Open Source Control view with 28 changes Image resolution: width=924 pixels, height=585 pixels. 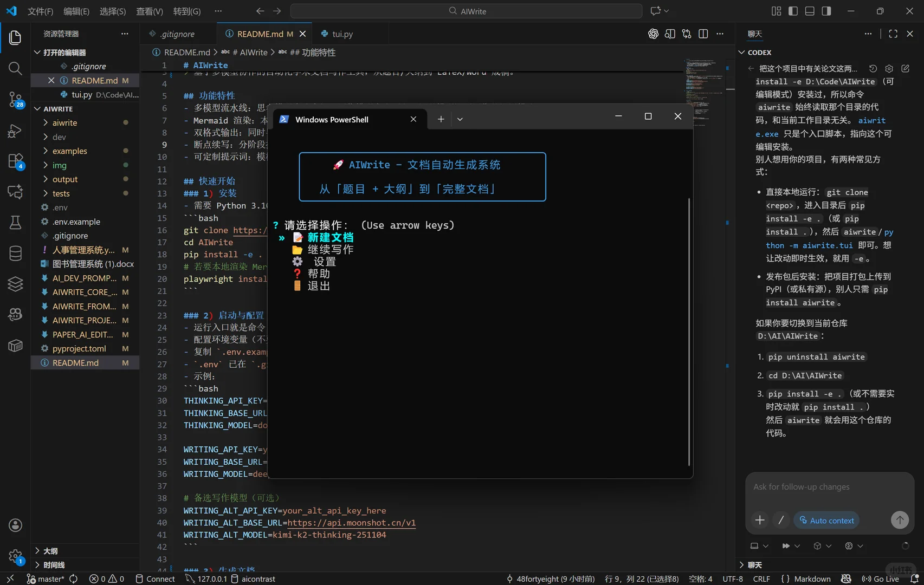tap(15, 100)
